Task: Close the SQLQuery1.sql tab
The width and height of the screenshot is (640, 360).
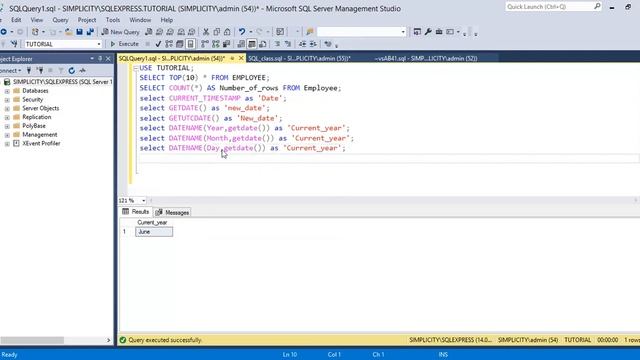Action: [x=241, y=58]
